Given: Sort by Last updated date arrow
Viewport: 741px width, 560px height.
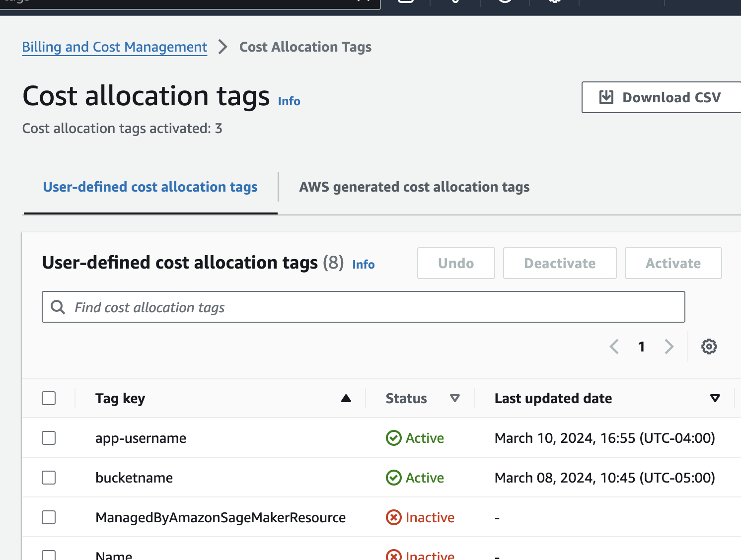Looking at the screenshot, I should pyautogui.click(x=715, y=398).
